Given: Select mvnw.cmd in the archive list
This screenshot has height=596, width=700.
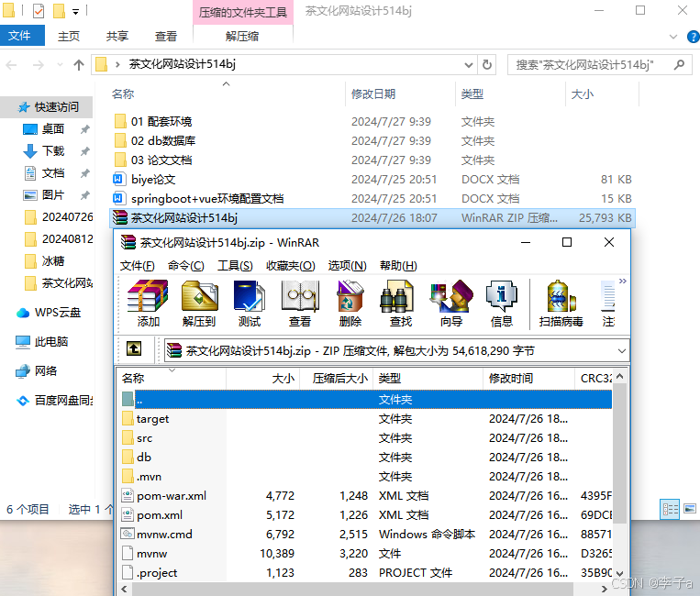Looking at the screenshot, I should (164, 534).
